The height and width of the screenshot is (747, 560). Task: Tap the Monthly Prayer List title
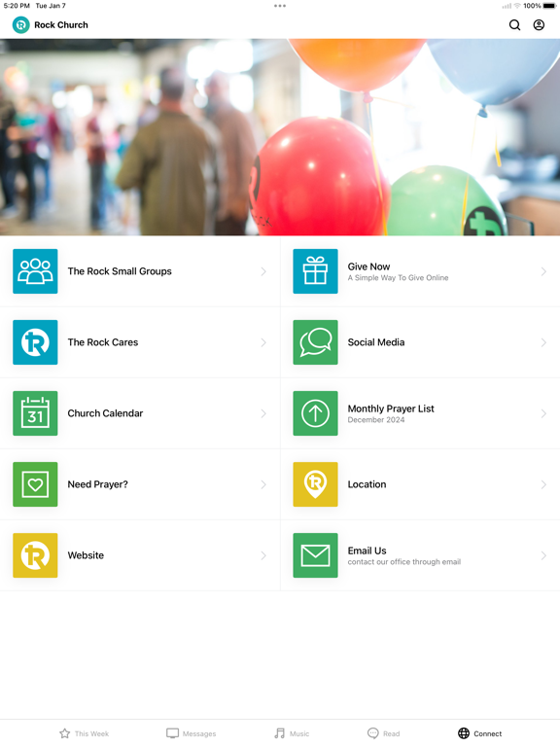click(391, 409)
